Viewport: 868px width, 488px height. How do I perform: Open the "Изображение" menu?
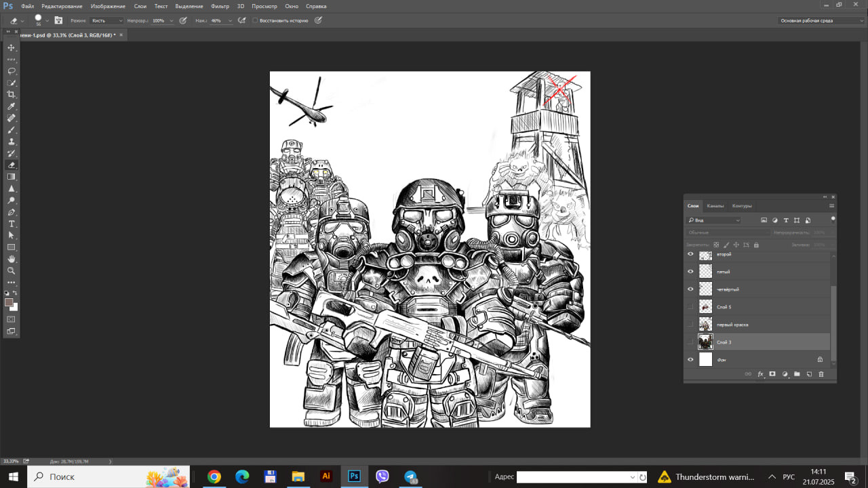(x=108, y=6)
